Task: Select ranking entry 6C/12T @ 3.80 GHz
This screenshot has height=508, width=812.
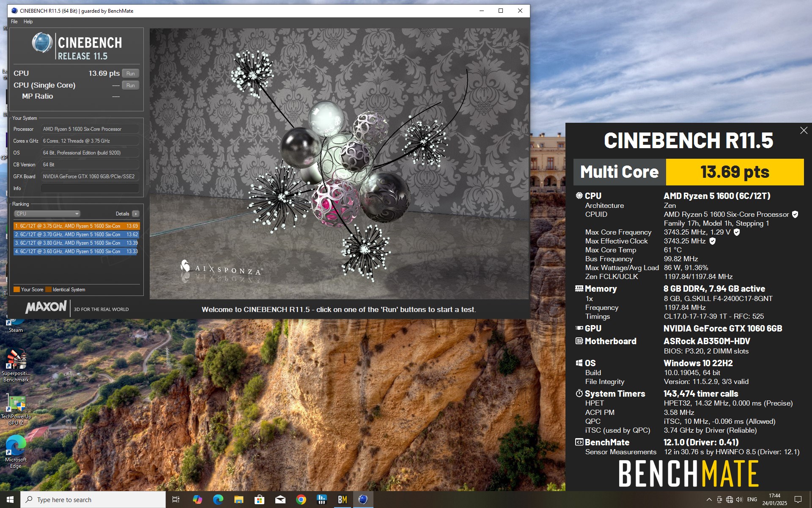Action: (x=77, y=243)
